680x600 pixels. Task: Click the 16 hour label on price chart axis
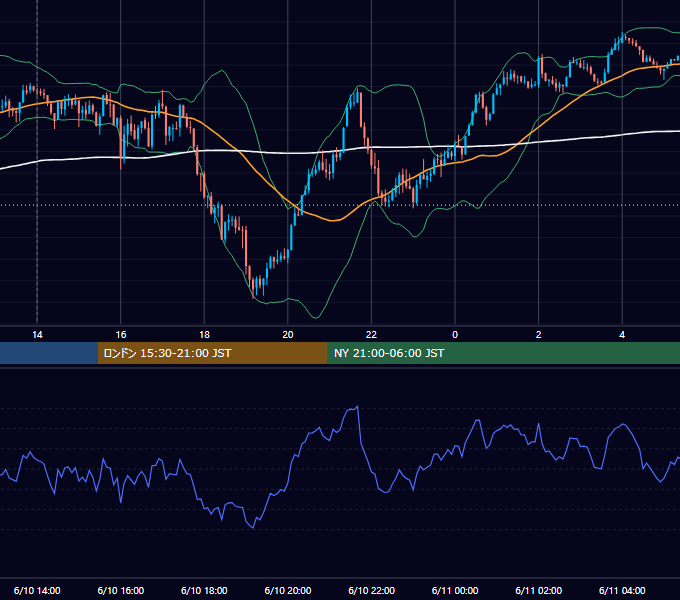click(x=121, y=335)
